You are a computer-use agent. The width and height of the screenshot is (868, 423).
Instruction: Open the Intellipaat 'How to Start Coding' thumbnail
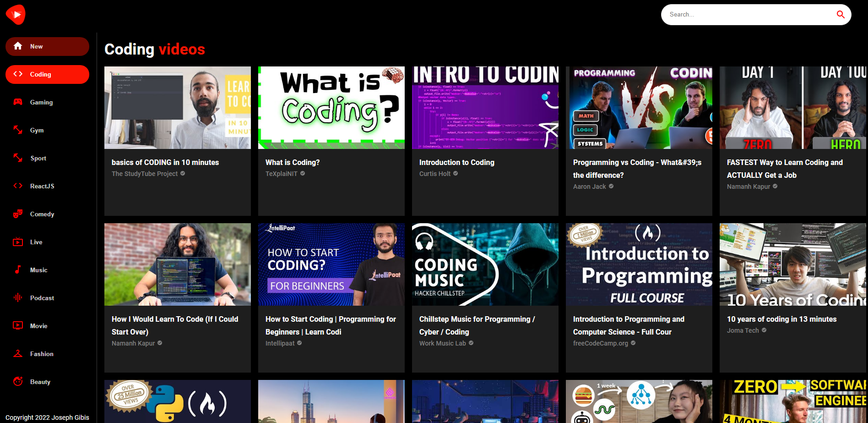331,264
